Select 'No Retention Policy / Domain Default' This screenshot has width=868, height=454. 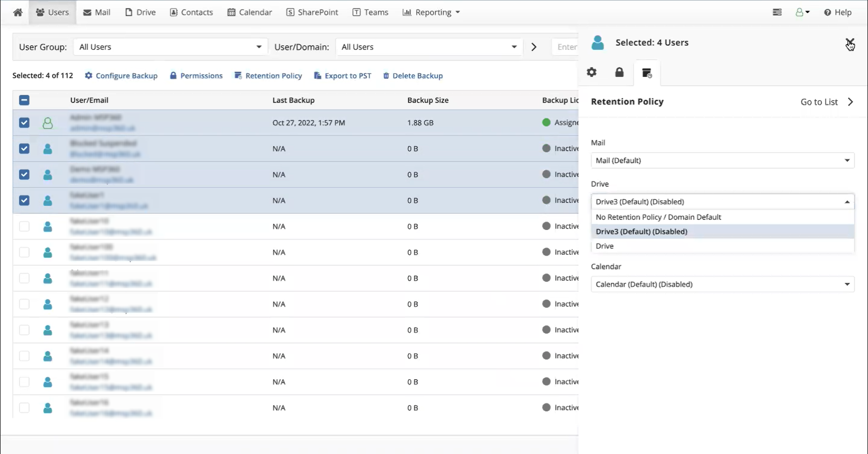point(722,217)
